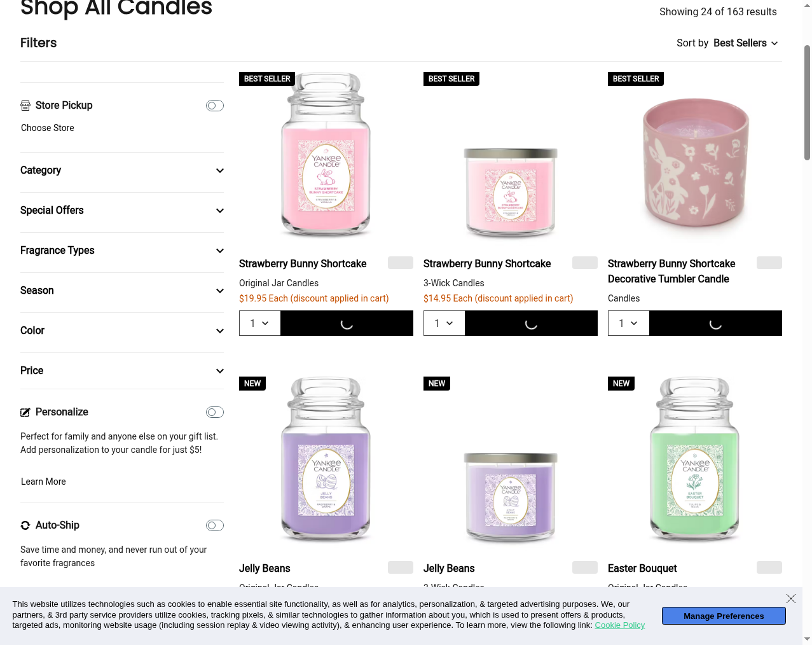812x645 pixels.
Task: Expand the Season filter
Action: pos(122,291)
